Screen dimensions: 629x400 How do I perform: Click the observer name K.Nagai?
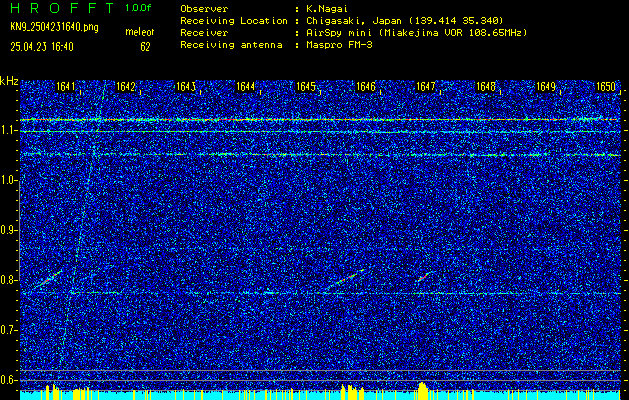pyautogui.click(x=325, y=9)
